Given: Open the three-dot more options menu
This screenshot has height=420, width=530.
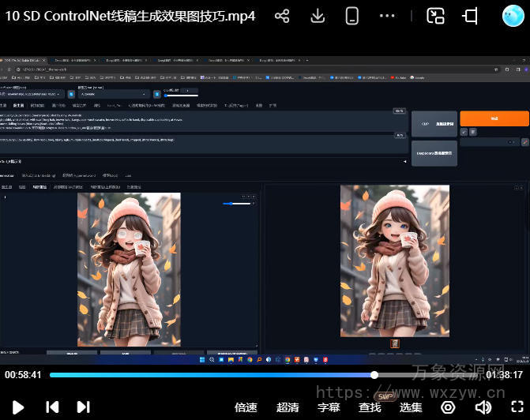Looking at the screenshot, I should click(387, 16).
